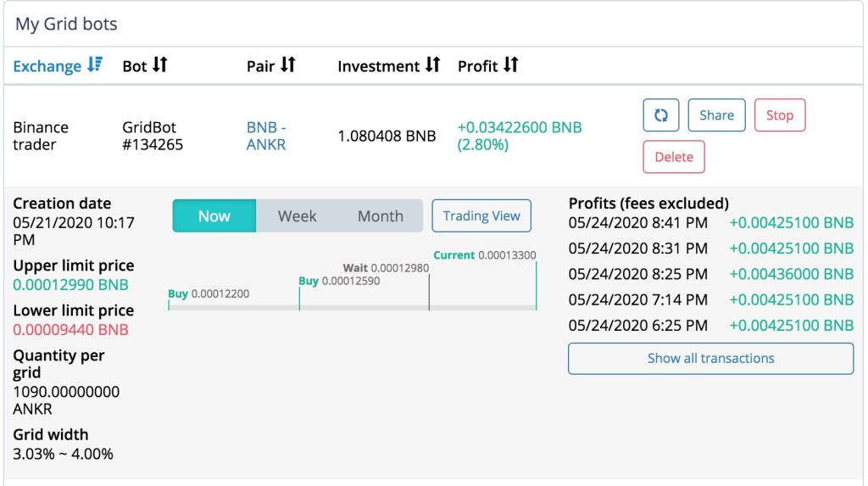Show all transactions list

[x=710, y=358]
